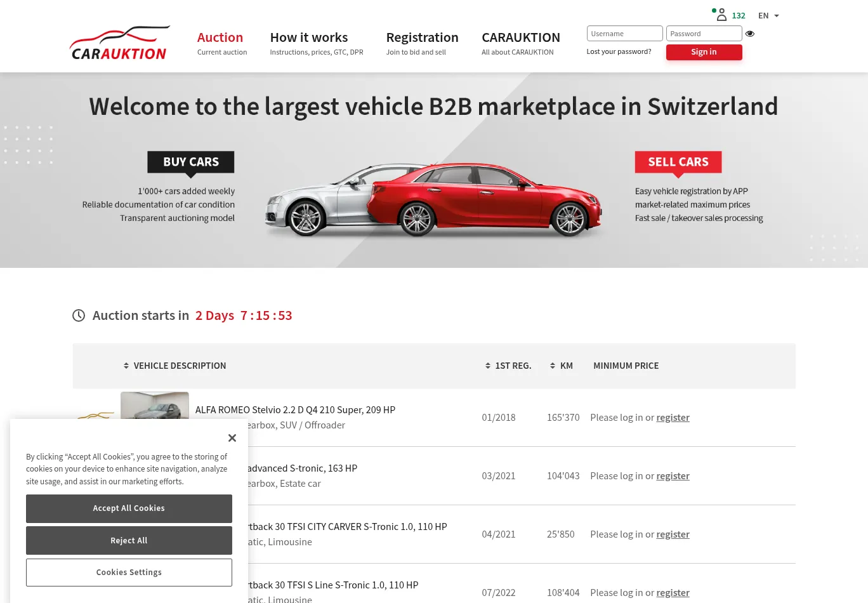This screenshot has width=868, height=603.
Task: Open Cookies Settings
Action: point(129,573)
